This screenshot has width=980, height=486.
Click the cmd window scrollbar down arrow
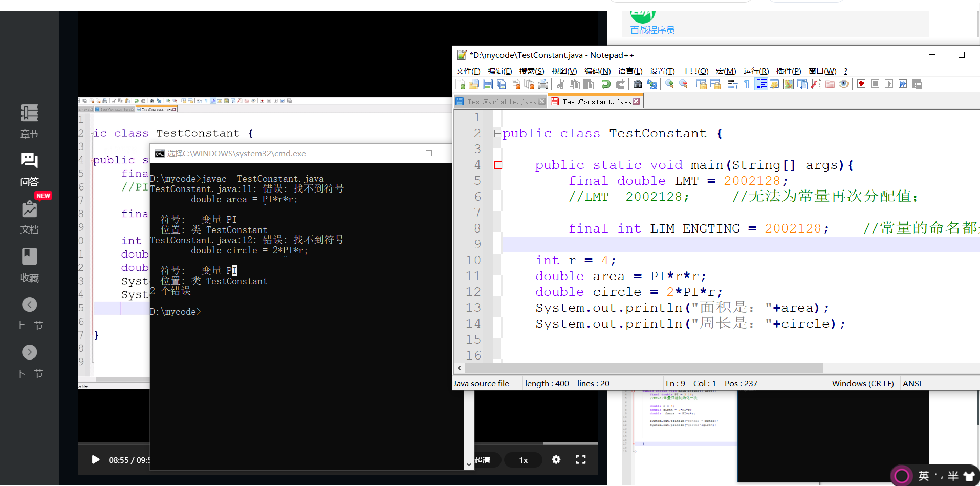click(x=469, y=465)
